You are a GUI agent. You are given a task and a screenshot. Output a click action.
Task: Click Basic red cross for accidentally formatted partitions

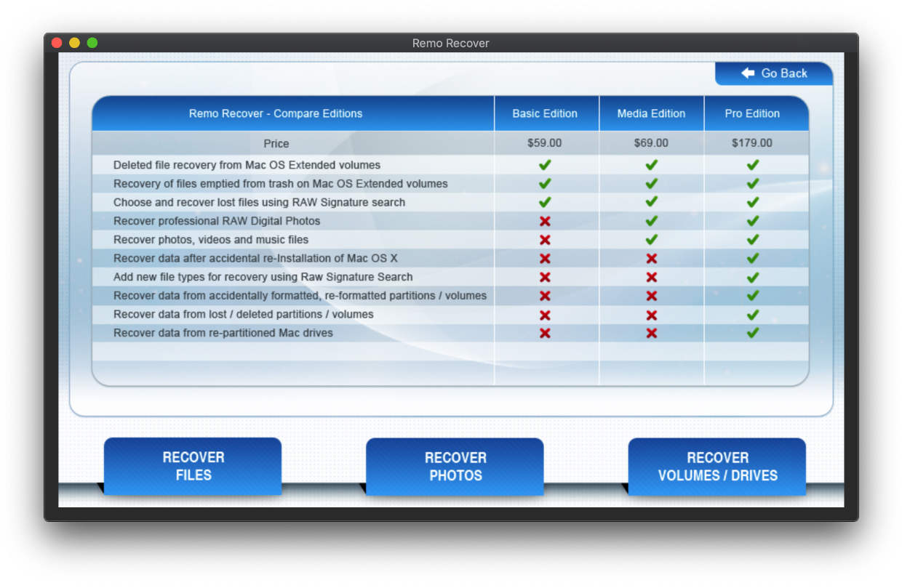[545, 296]
